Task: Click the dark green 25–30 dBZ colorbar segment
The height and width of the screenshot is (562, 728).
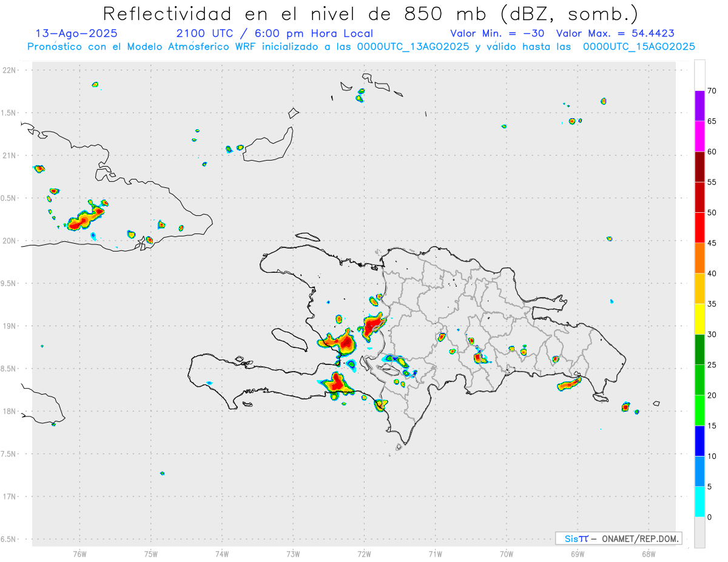Action: coord(699,349)
